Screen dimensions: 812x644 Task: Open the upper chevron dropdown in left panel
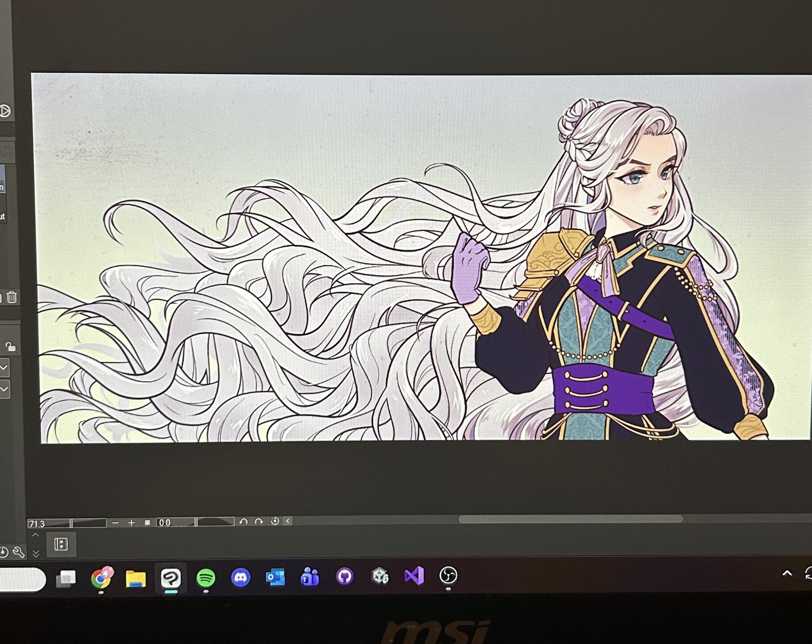[4, 368]
